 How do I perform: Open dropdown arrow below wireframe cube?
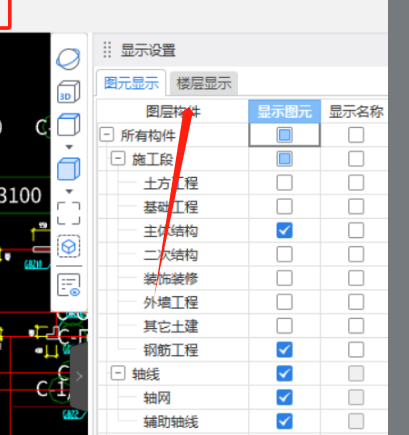point(69,147)
